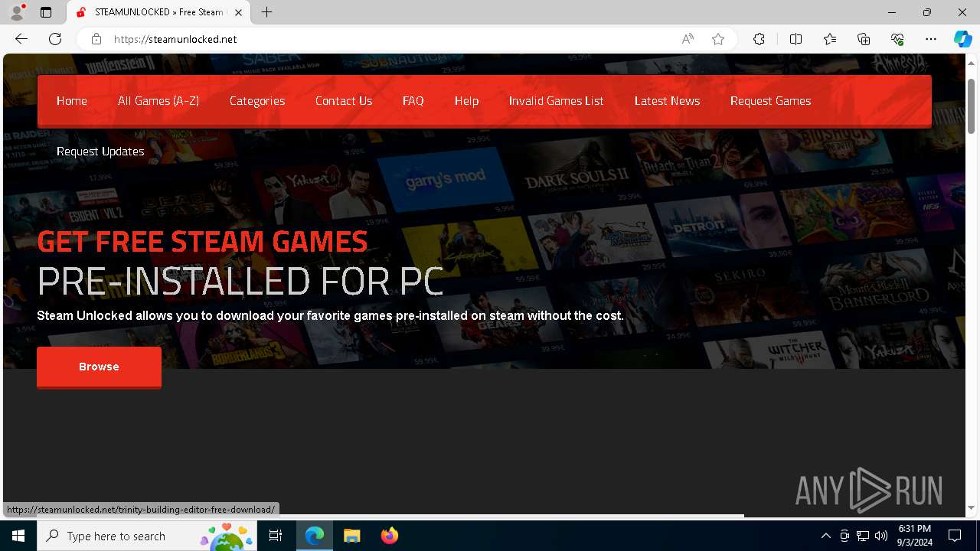Screen dimensions: 980x551
Task: Open the Invalid Games List link
Action: pyautogui.click(x=557, y=101)
